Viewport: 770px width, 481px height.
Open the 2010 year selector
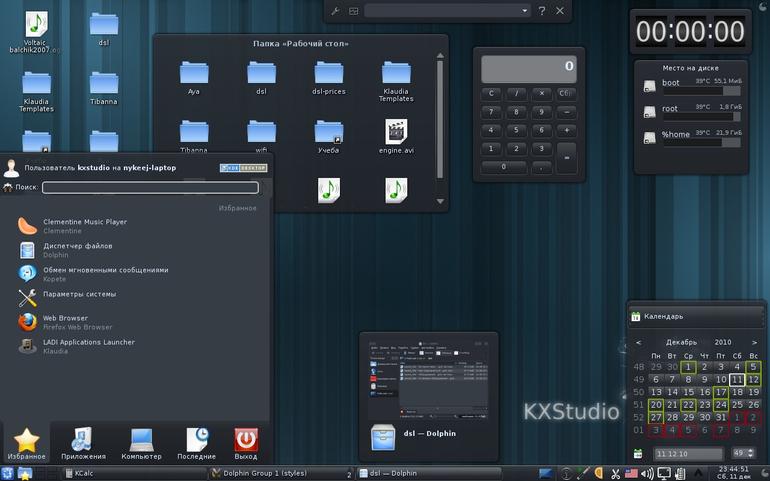(723, 342)
